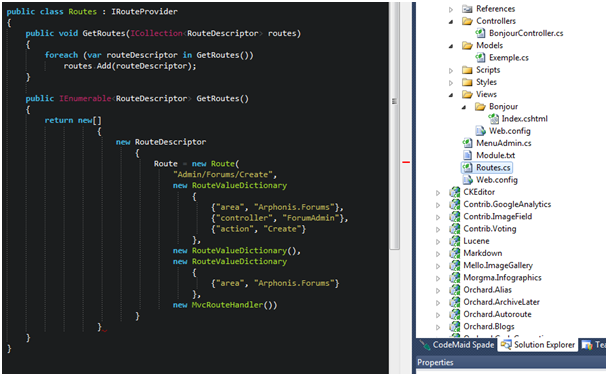Click the CKEditor project icon
The width and height of the screenshot is (613, 376).
coord(454,192)
